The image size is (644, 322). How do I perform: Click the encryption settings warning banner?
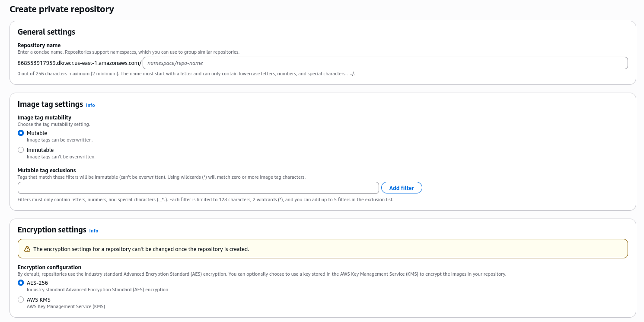pyautogui.click(x=322, y=248)
